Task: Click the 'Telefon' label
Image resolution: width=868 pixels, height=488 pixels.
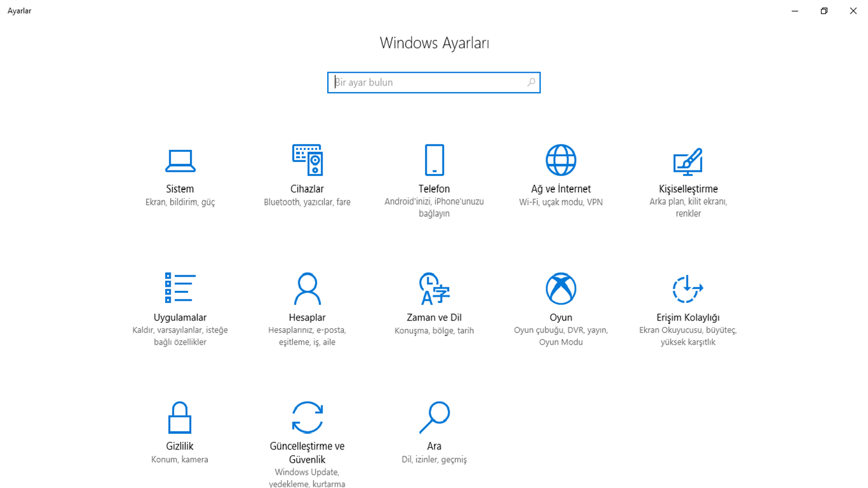Action: [434, 189]
